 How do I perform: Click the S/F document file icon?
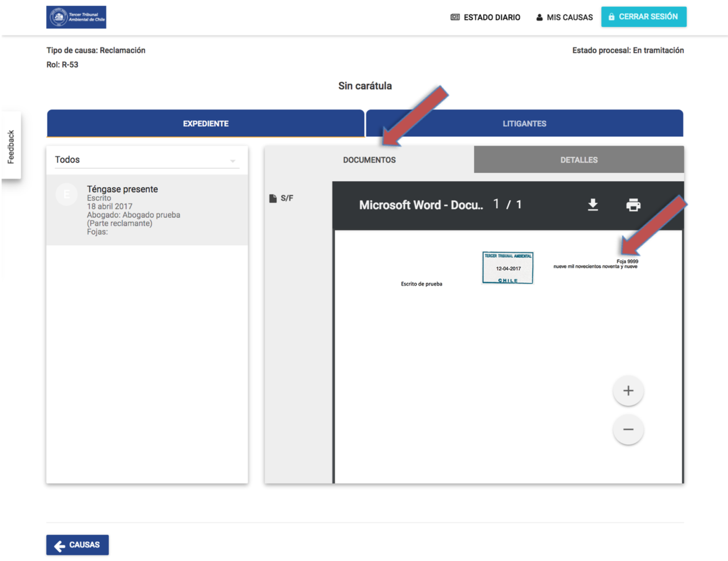(x=273, y=198)
